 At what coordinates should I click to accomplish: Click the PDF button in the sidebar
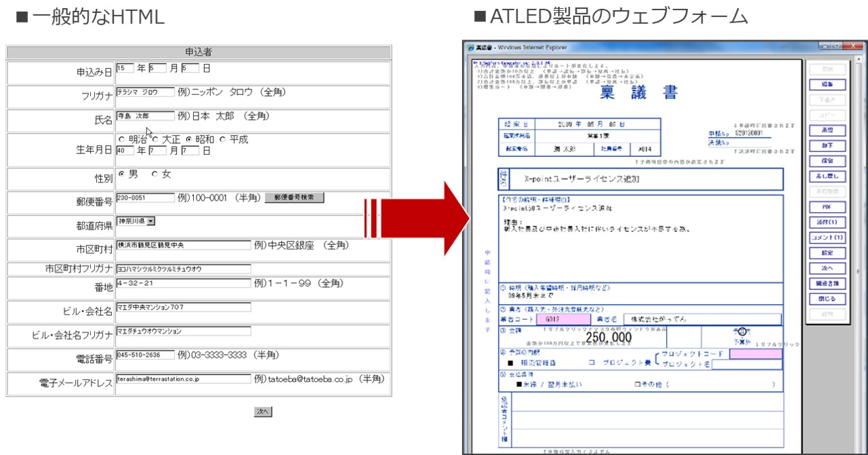pyautogui.click(x=827, y=207)
